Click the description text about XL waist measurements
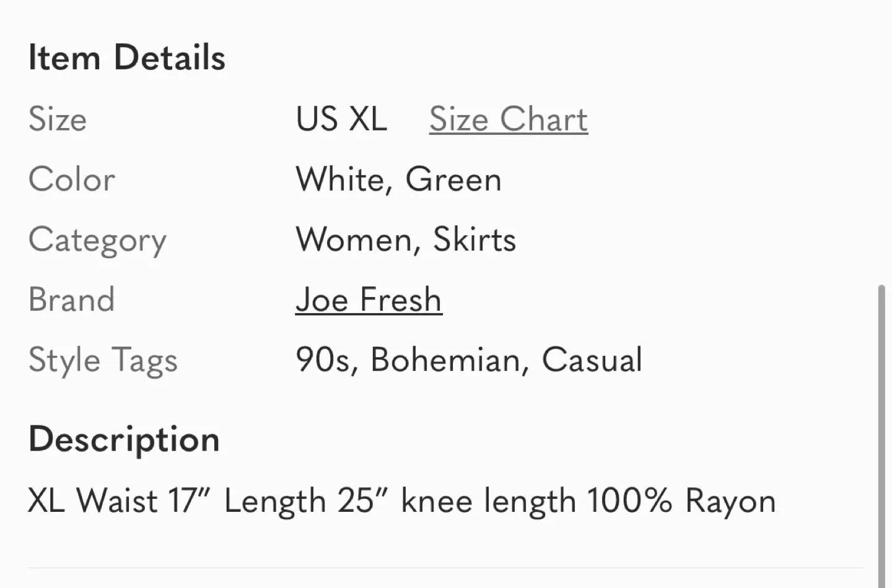Image resolution: width=892 pixels, height=588 pixels. [x=401, y=500]
